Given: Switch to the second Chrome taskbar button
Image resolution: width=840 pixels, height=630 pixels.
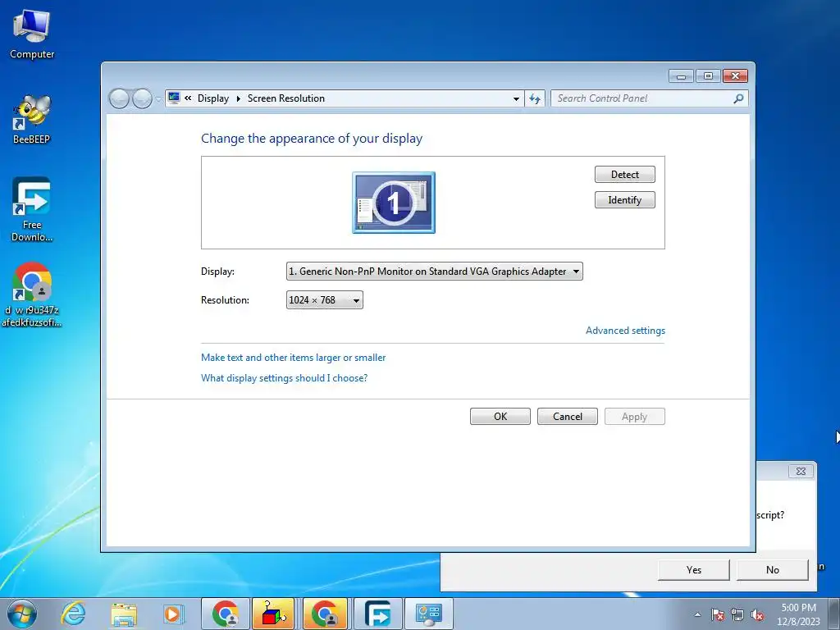Looking at the screenshot, I should [x=325, y=614].
